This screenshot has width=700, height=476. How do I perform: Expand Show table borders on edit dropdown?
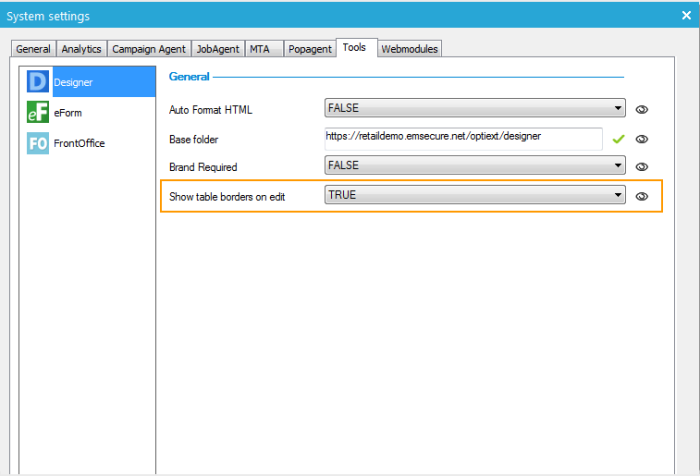619,195
